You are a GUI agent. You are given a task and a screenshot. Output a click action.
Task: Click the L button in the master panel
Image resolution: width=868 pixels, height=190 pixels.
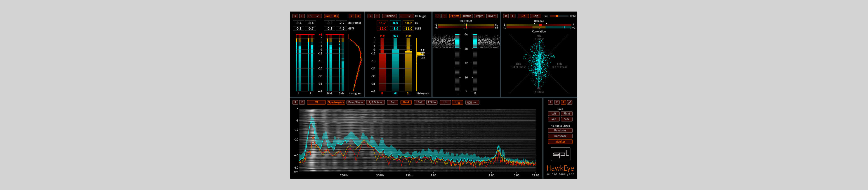[x=563, y=102]
